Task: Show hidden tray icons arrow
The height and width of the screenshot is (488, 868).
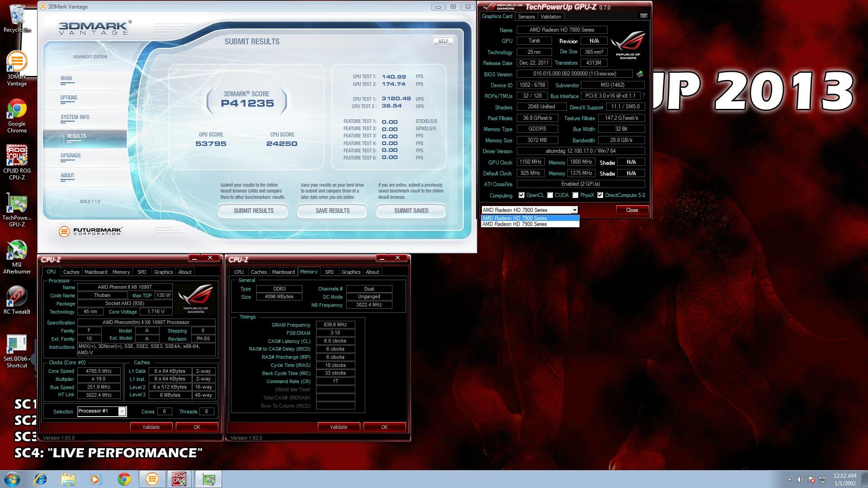Action: [789, 479]
